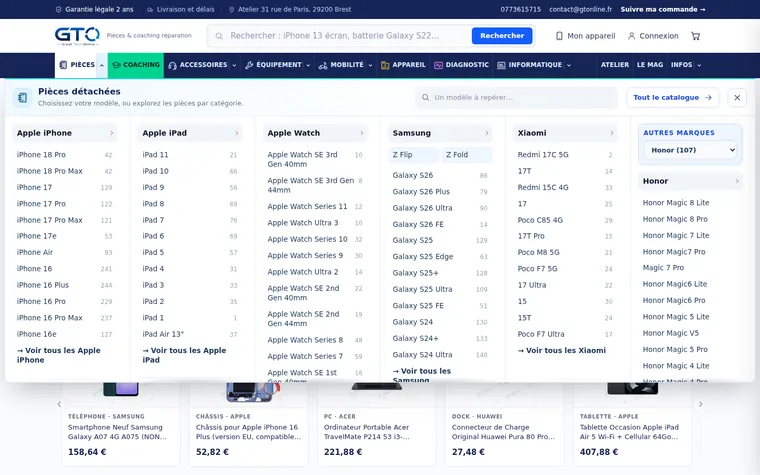Click Voir tous les Apple iPhone link
This screenshot has width=760, height=475.
pyautogui.click(x=59, y=355)
